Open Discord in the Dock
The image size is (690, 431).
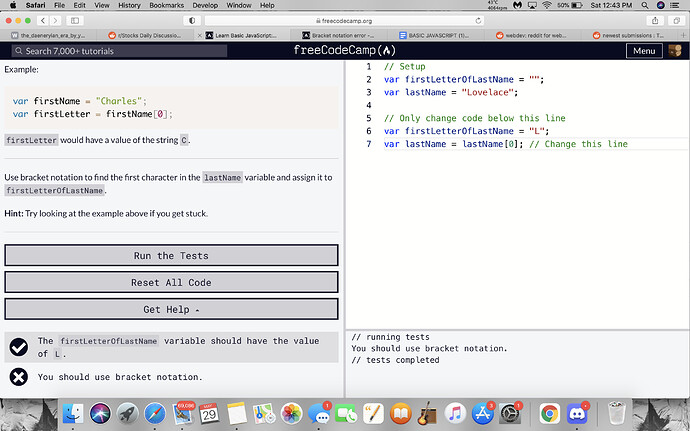(577, 414)
